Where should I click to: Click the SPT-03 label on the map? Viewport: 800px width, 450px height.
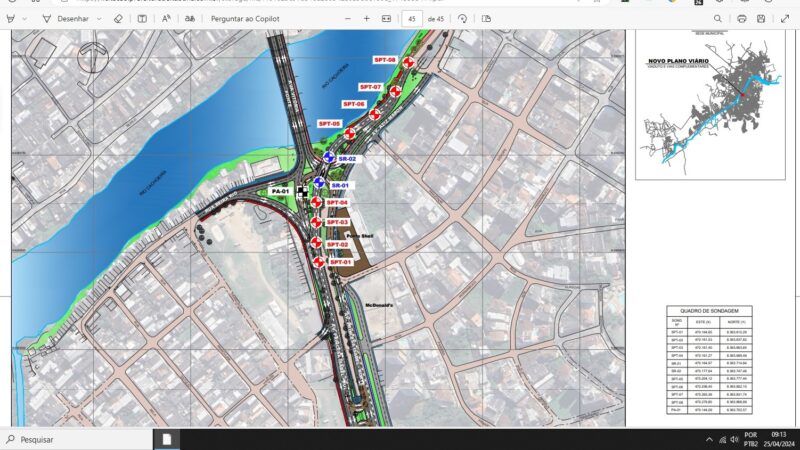(337, 222)
